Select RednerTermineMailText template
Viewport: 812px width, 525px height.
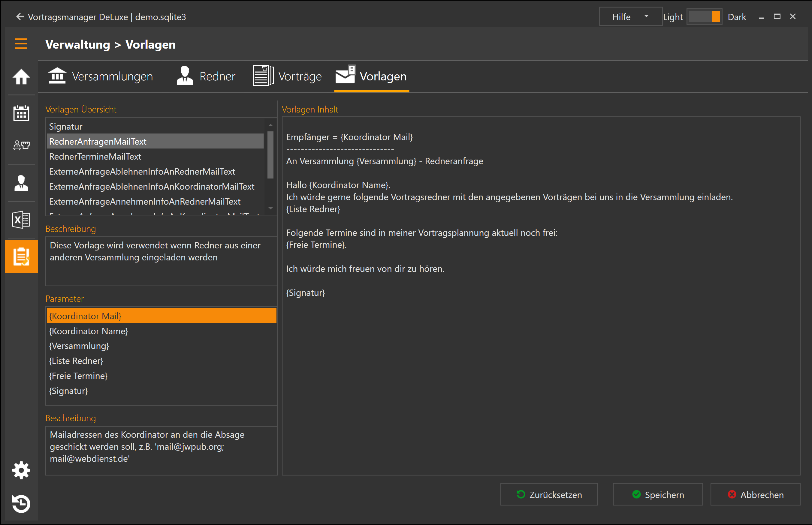(155, 157)
